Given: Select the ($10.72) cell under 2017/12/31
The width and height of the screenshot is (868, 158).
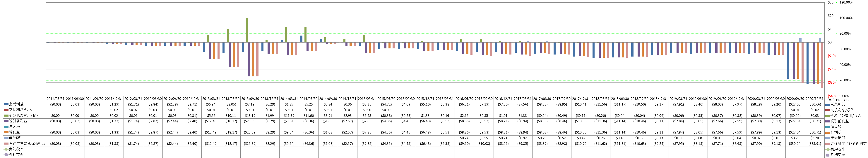Looking at the screenshot, I should tap(581, 144).
